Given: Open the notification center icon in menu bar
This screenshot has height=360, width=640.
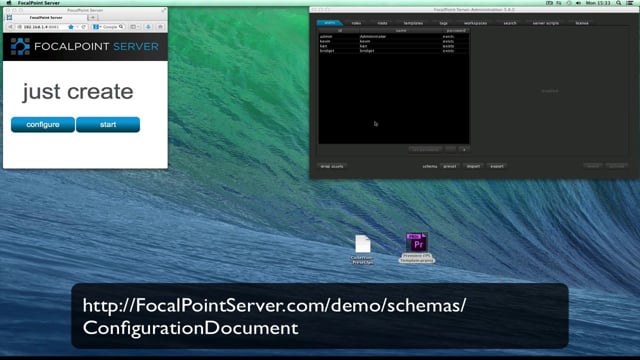Looking at the screenshot, I should (630, 3).
